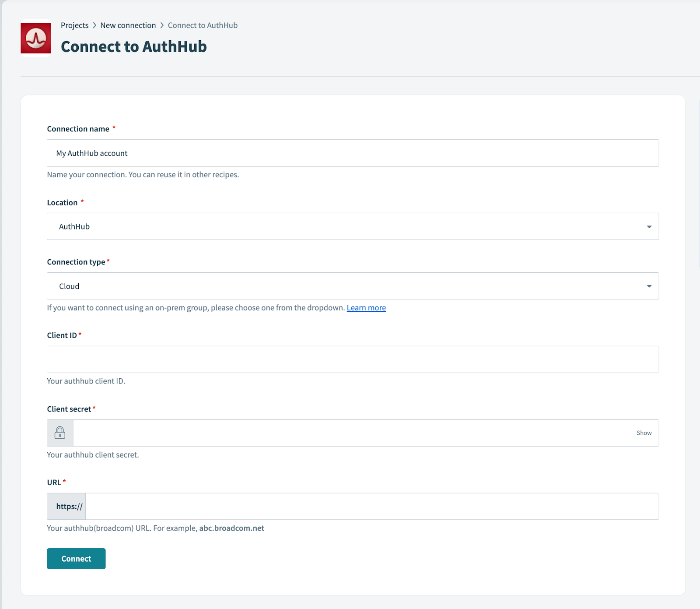Click the Client secret input area
Image resolution: width=700 pixels, height=609 pixels.
pyautogui.click(x=350, y=433)
